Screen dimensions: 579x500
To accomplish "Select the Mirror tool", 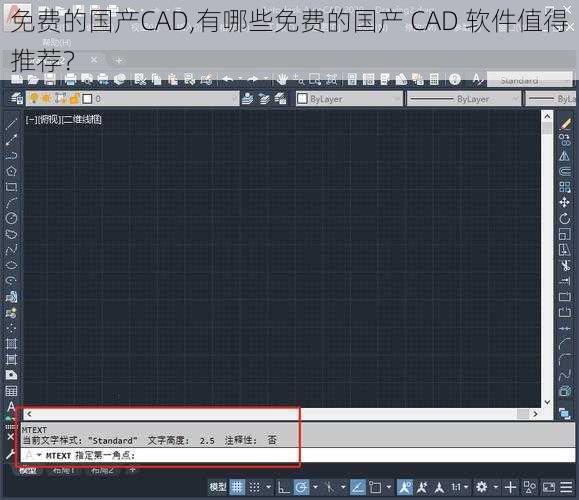I will [x=565, y=155].
